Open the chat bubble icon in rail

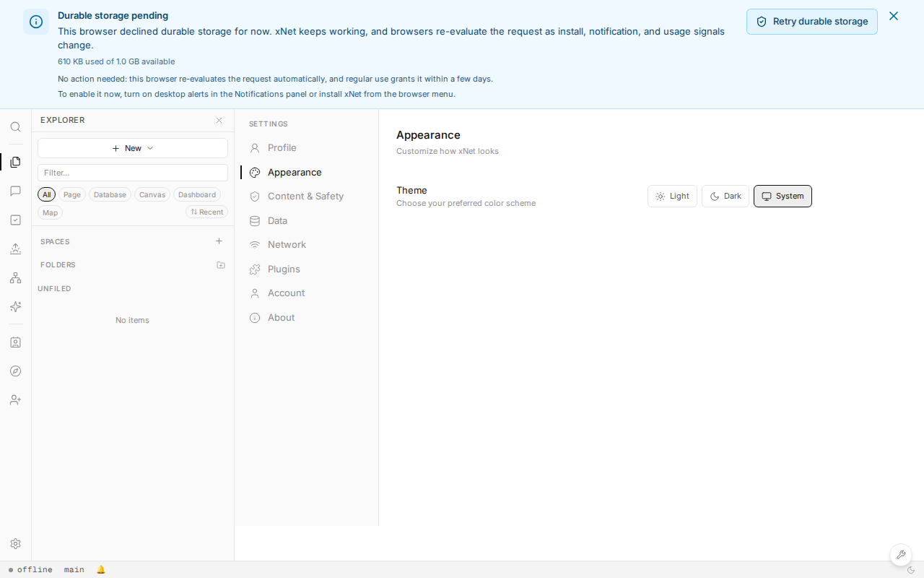click(15, 191)
